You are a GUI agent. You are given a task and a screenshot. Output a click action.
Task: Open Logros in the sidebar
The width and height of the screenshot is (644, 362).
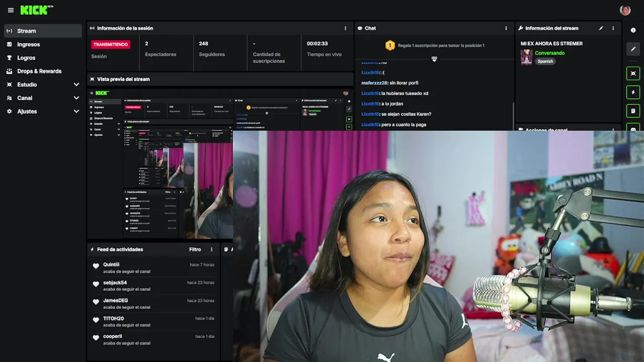tap(43, 58)
